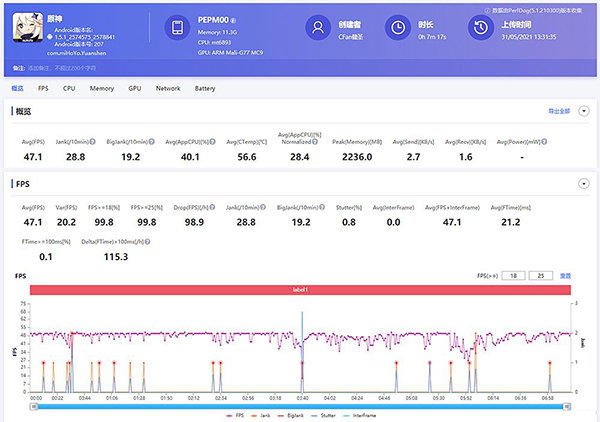
Task: Click the Export All link
Action: tap(558, 110)
